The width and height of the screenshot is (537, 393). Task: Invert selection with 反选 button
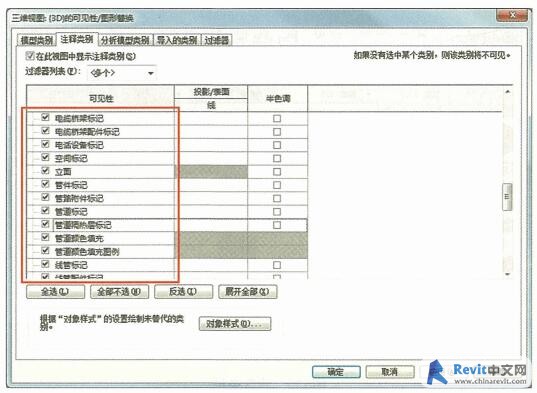click(183, 292)
